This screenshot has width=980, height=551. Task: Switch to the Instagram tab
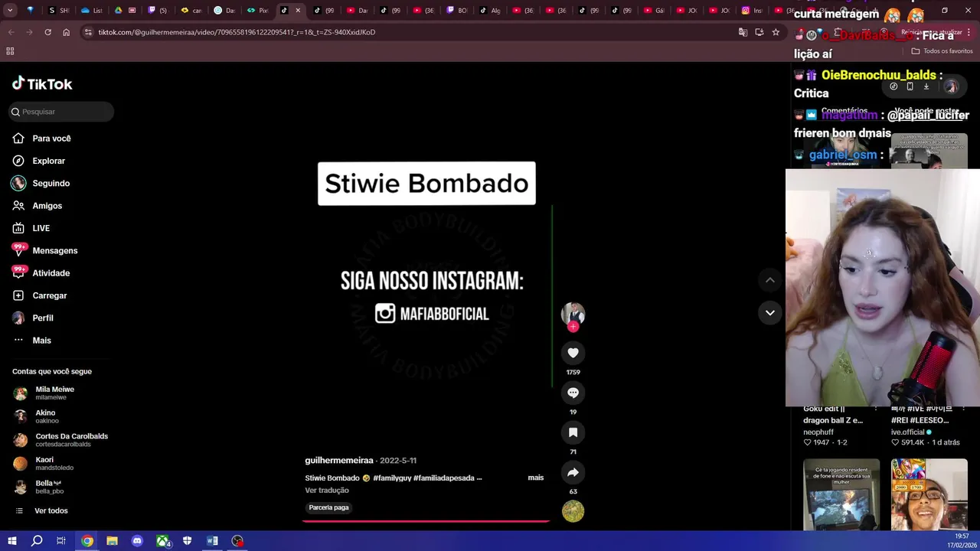click(x=752, y=11)
